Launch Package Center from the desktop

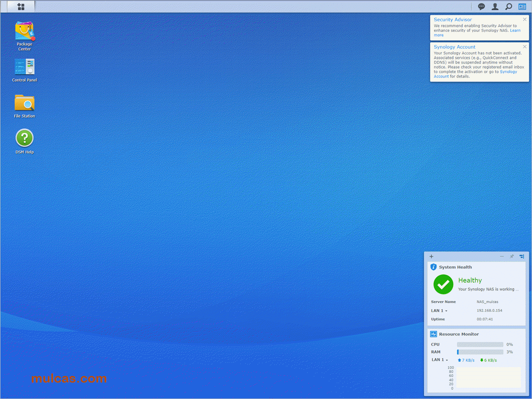pos(24,31)
